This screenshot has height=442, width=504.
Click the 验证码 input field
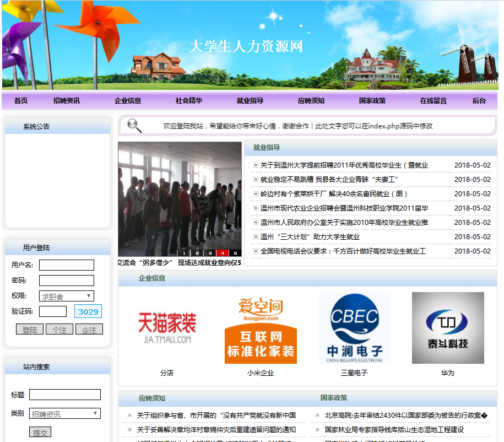pyautogui.click(x=53, y=311)
